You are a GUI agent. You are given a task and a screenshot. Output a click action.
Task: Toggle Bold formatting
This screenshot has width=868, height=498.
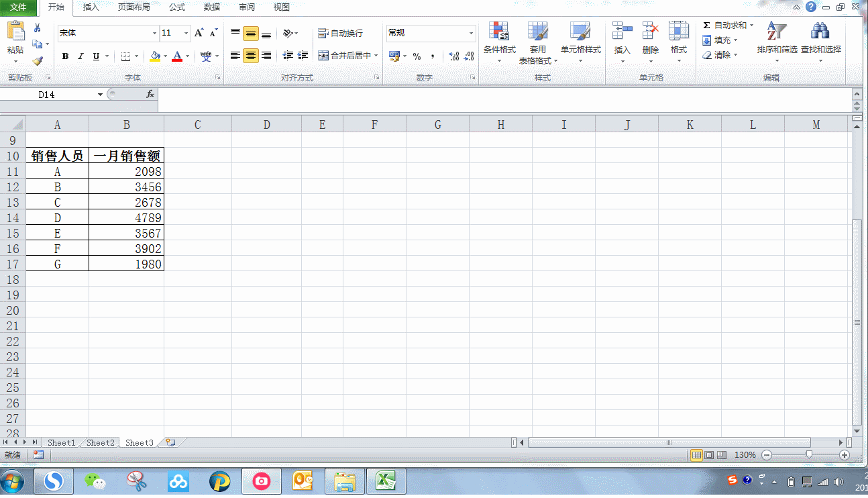[65, 56]
